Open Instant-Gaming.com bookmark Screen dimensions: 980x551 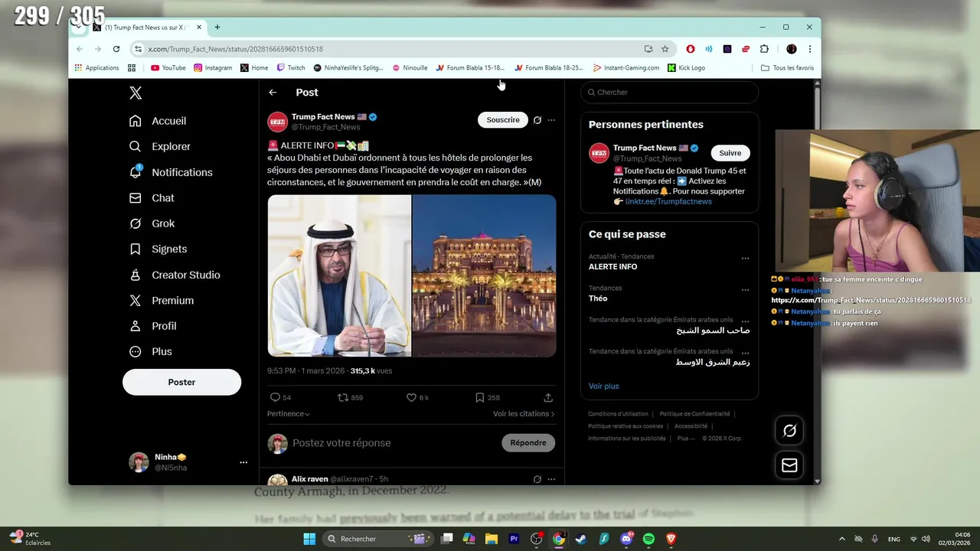coord(626,67)
